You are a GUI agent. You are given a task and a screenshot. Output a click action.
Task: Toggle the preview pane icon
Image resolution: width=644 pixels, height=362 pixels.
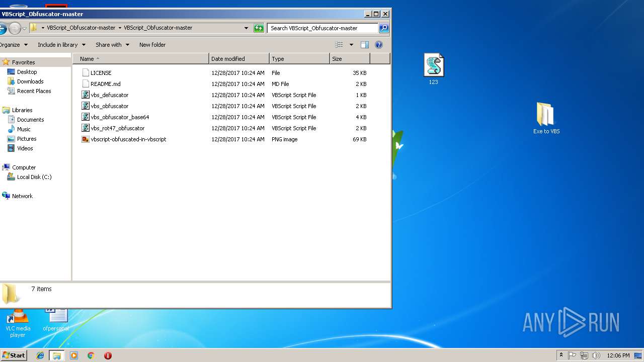(365, 45)
